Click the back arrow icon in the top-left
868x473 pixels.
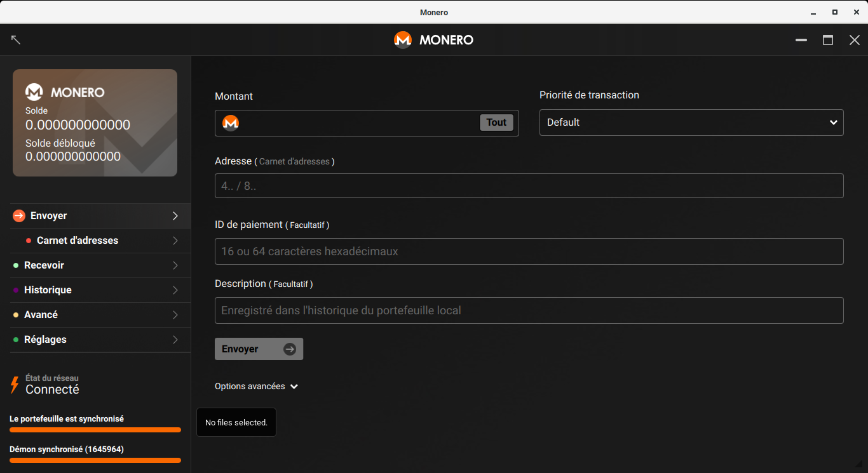(x=16, y=39)
